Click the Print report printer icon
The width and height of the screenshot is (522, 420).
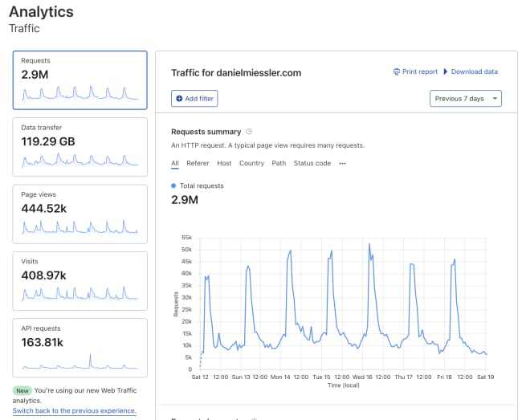396,72
